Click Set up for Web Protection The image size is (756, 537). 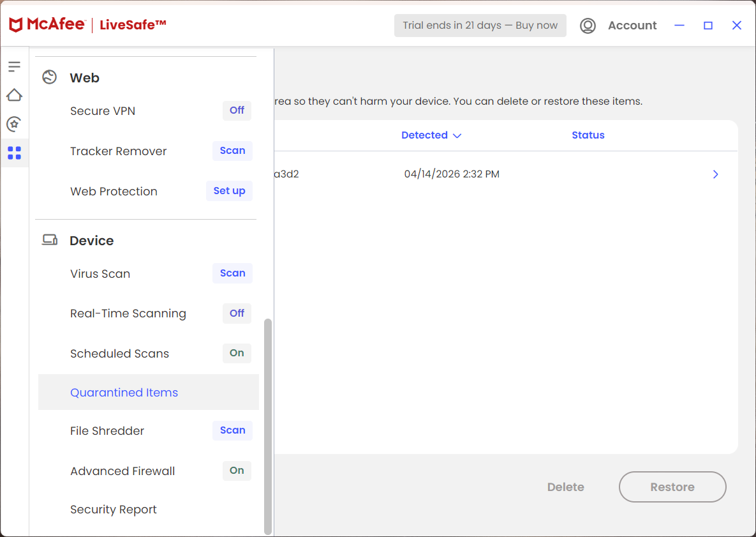tap(229, 191)
